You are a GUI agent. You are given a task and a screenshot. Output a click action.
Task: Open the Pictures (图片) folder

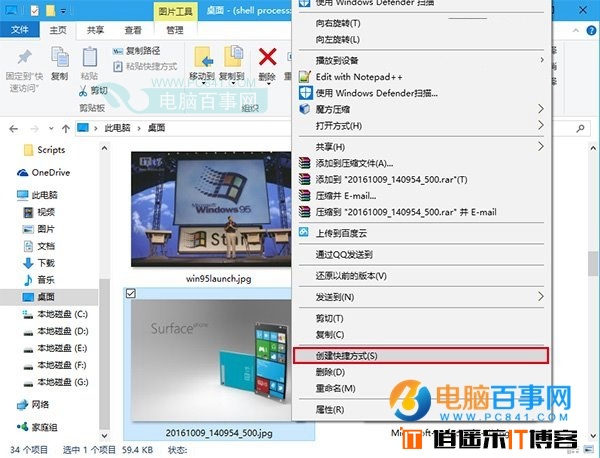click(x=38, y=229)
